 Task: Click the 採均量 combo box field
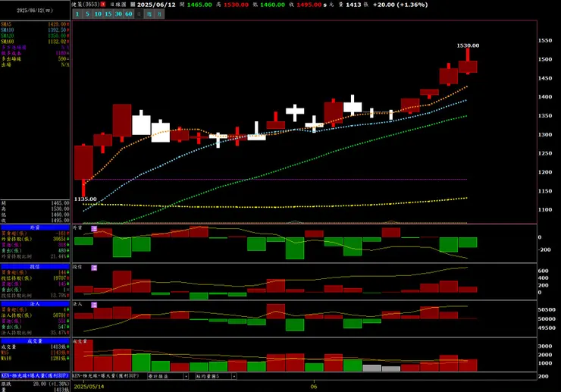[x=216, y=376]
